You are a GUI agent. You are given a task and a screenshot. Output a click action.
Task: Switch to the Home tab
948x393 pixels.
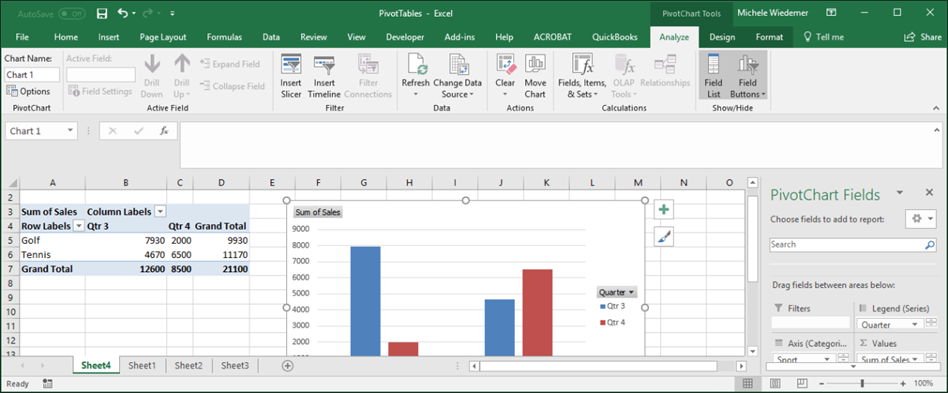click(x=66, y=37)
